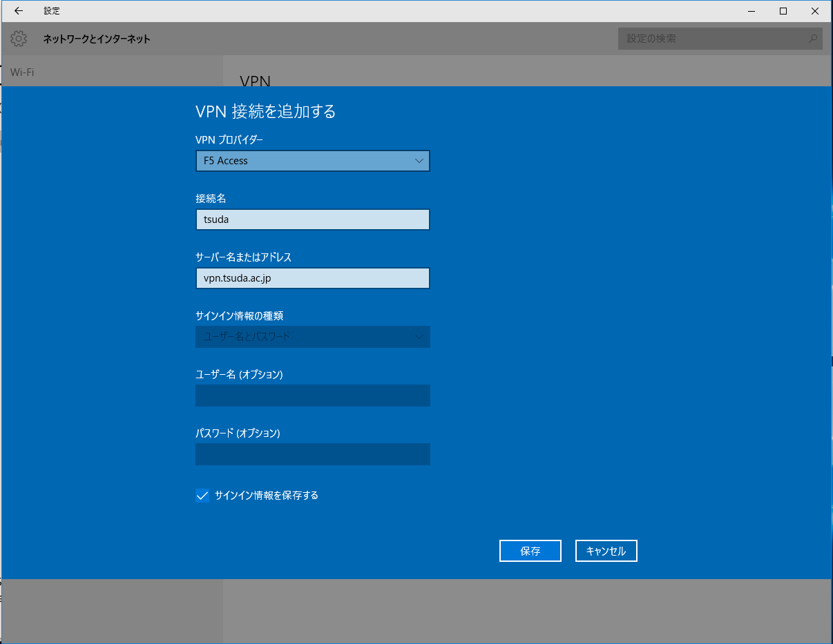Close the Settings window
Screen dimensions: 833x644
pos(815,11)
